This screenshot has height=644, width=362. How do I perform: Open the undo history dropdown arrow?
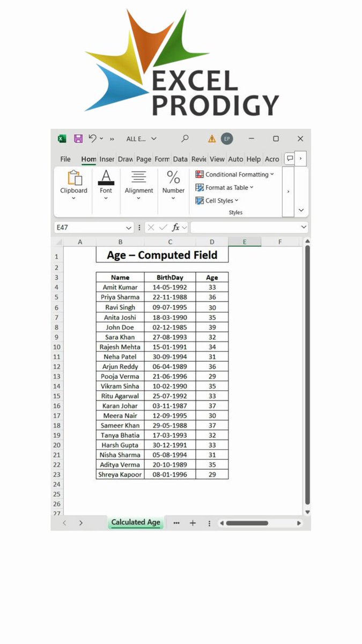(x=101, y=139)
